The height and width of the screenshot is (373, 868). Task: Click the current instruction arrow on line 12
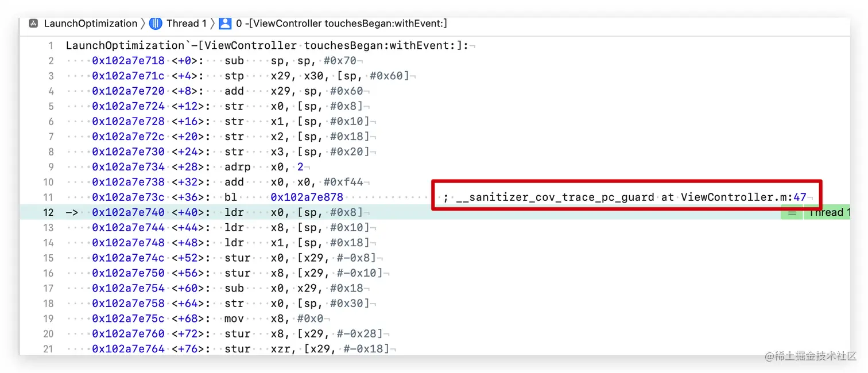71,212
